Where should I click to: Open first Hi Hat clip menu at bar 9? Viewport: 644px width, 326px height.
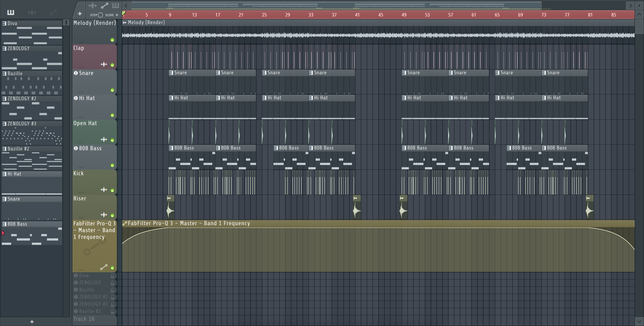coord(171,98)
